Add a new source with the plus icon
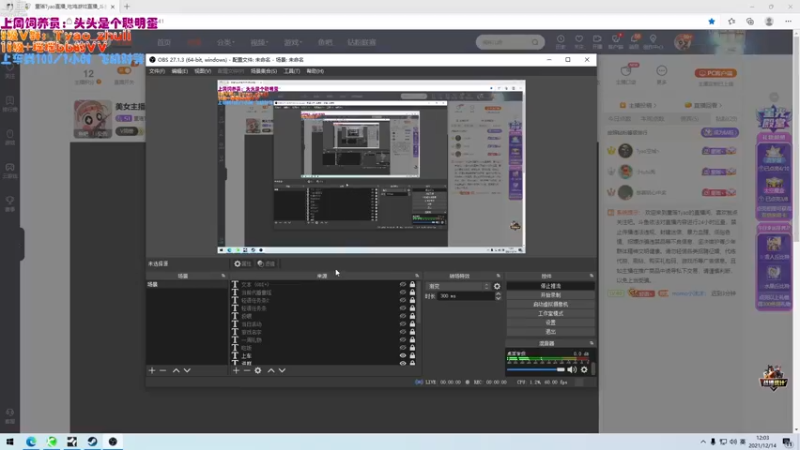 pyautogui.click(x=236, y=370)
